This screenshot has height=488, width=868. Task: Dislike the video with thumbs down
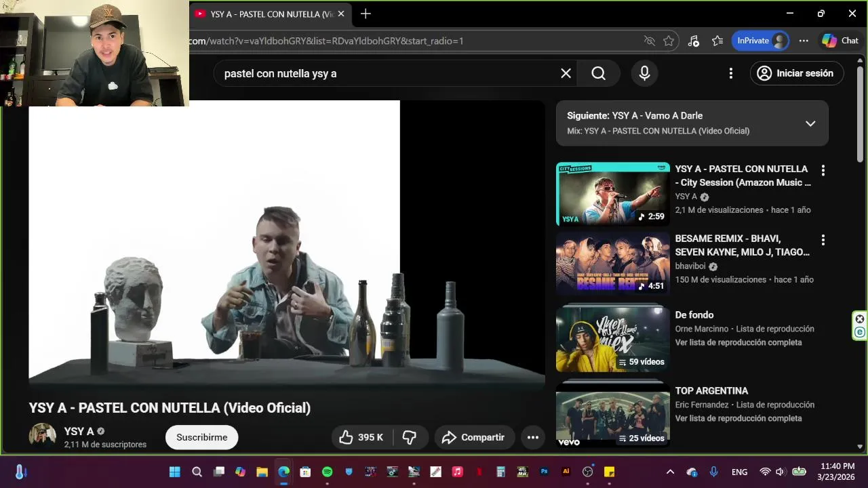tap(410, 437)
